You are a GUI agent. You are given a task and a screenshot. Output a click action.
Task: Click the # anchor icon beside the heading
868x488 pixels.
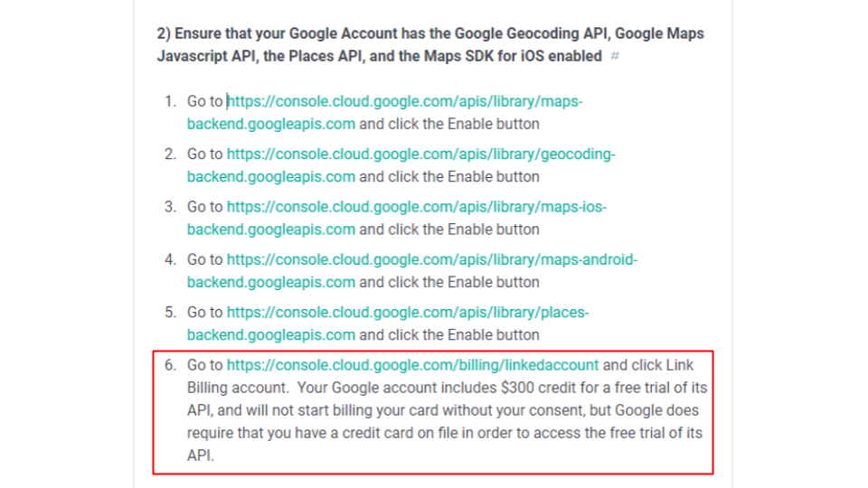click(x=615, y=56)
